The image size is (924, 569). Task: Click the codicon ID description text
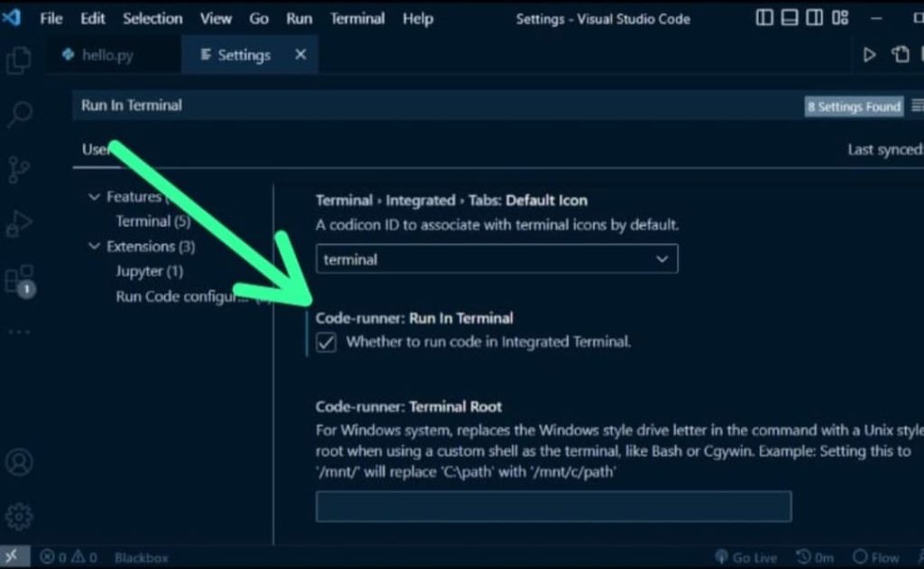[497, 225]
